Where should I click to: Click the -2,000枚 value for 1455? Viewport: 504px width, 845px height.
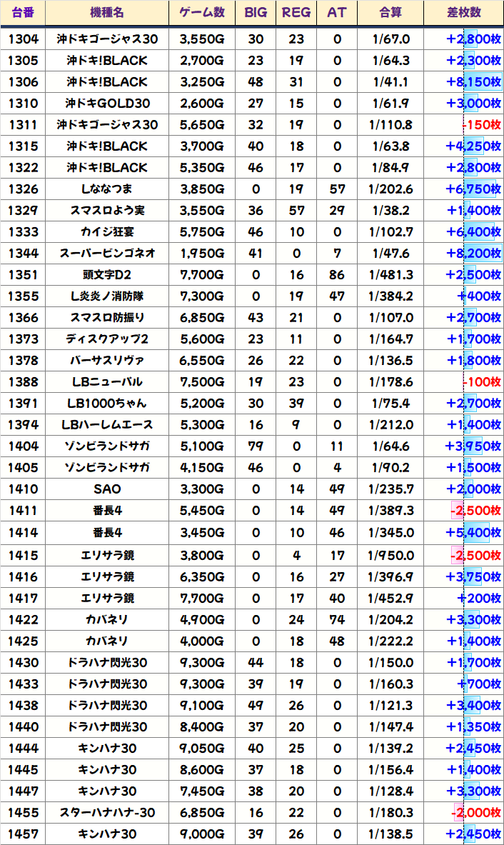pos(476,813)
